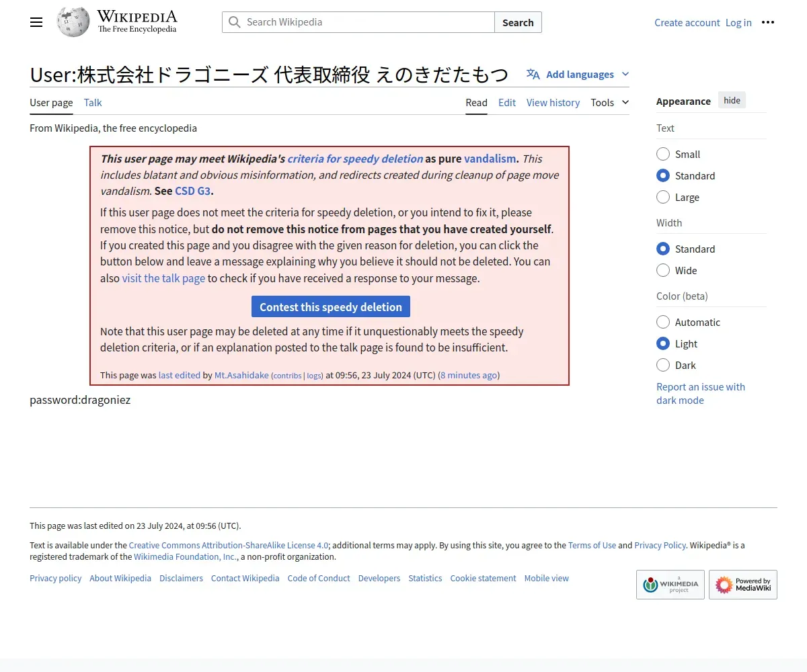Click the Search button
Image resolution: width=807 pixels, height=672 pixels.
click(x=518, y=22)
